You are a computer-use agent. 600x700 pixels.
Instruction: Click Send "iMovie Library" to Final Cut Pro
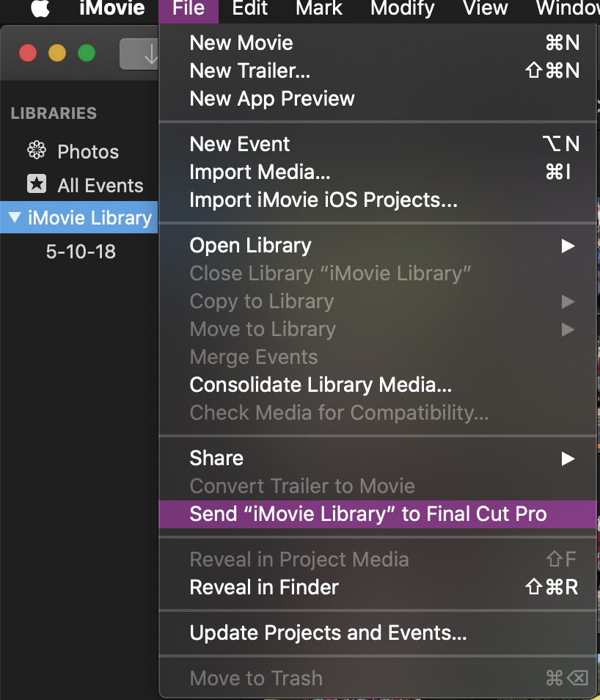368,514
